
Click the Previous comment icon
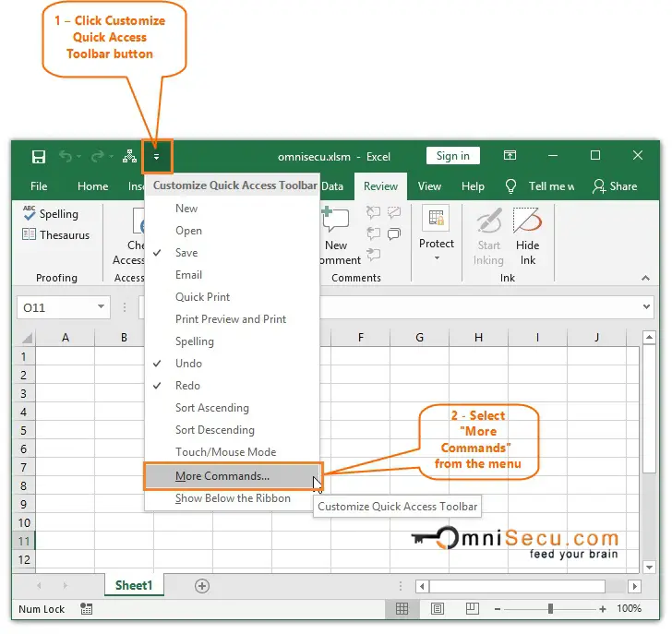click(x=373, y=233)
